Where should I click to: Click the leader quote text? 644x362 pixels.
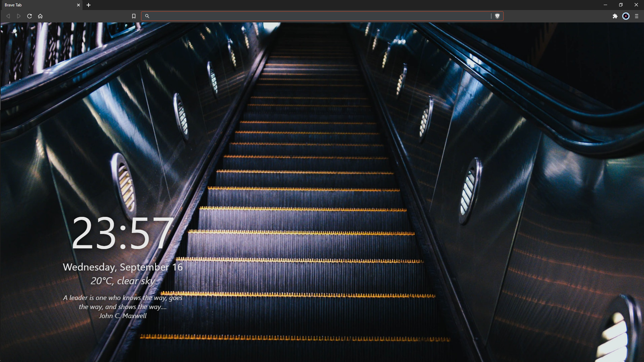click(123, 302)
